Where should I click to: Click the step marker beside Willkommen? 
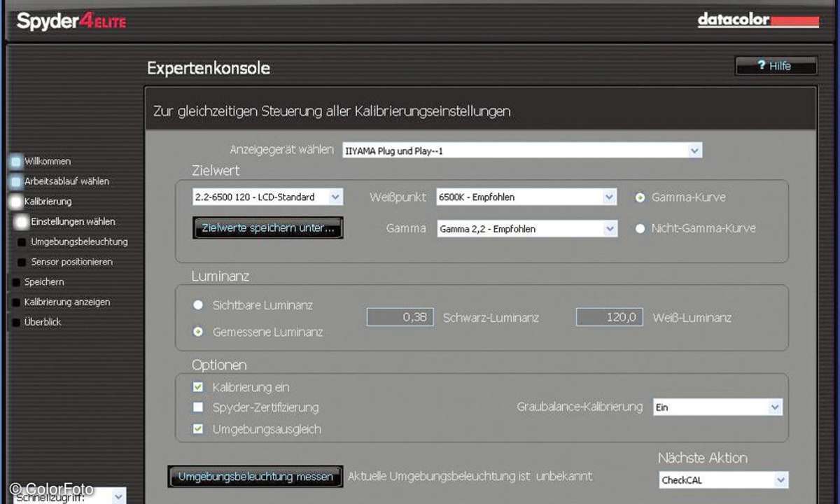[x=16, y=162]
